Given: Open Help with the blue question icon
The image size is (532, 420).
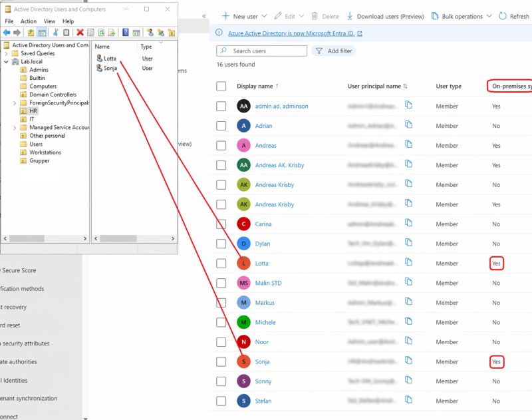Looking at the screenshot, I should [x=126, y=33].
